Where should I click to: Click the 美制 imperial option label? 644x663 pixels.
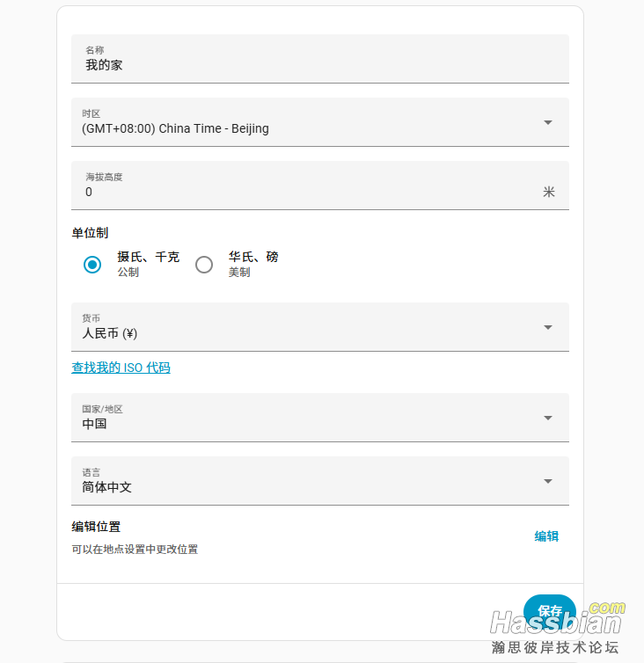pyautogui.click(x=239, y=273)
